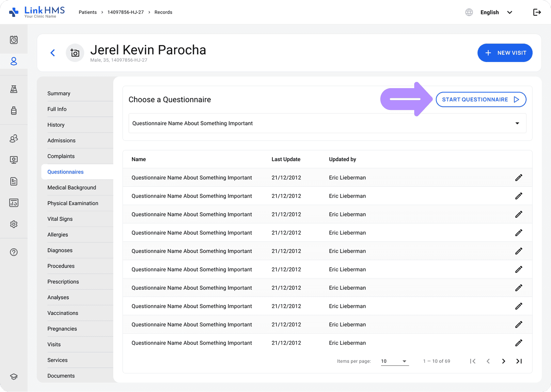Go to next page of questionnaires
Image resolution: width=551 pixels, height=392 pixels.
[x=503, y=361]
